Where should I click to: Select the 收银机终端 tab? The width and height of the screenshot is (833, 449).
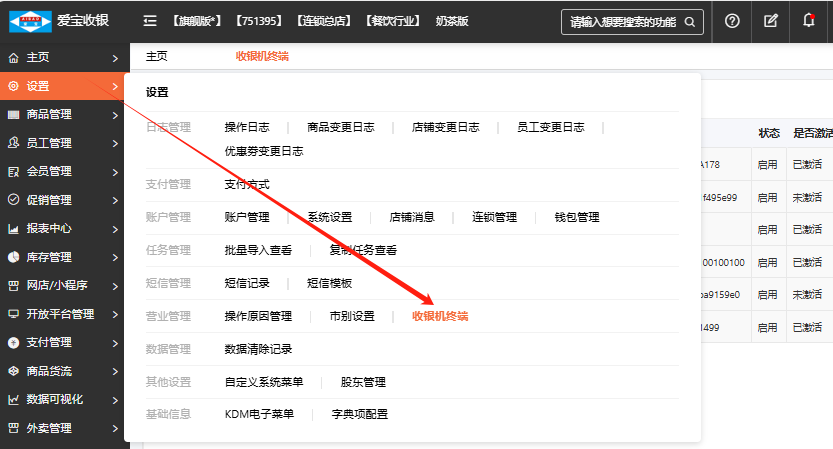pyautogui.click(x=262, y=56)
